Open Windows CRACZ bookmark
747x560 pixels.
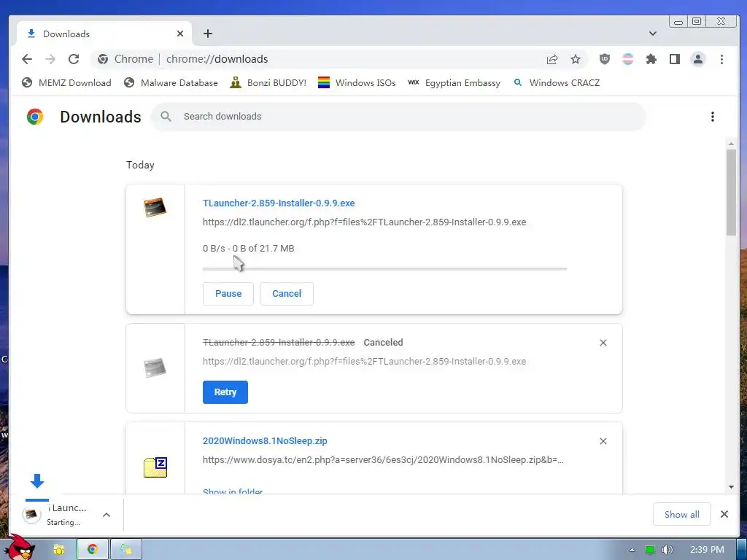coord(556,83)
